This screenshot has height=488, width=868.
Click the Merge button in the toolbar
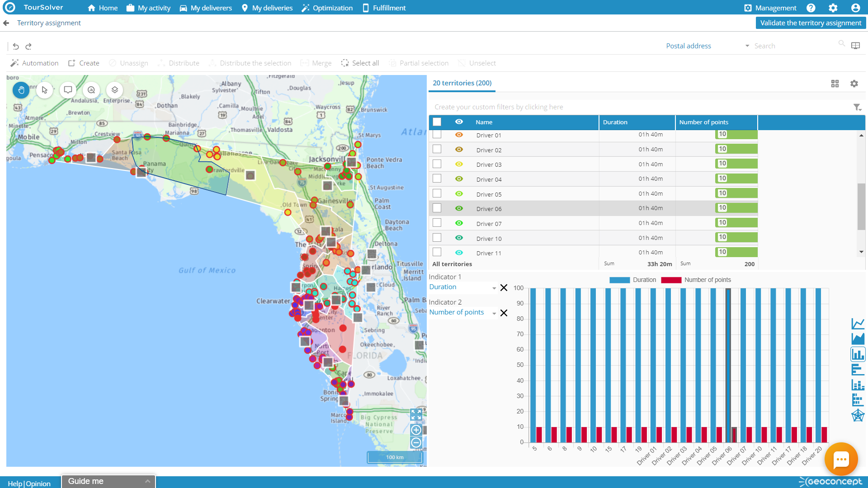click(x=316, y=63)
